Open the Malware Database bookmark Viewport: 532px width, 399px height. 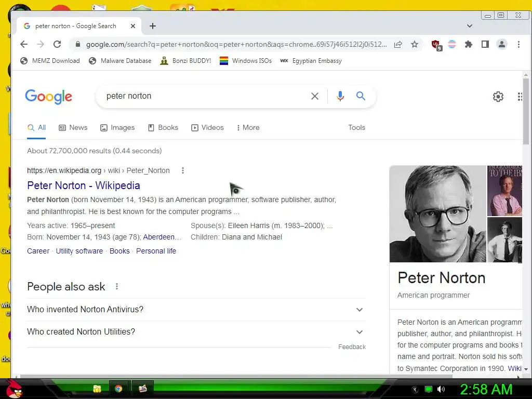click(120, 61)
